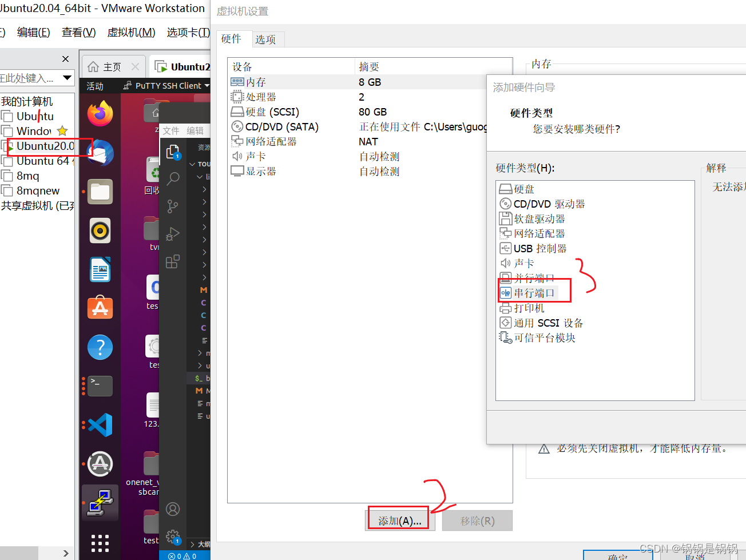Open Rhythmbox music player in the dock
This screenshot has width=746, height=560.
pyautogui.click(x=100, y=231)
